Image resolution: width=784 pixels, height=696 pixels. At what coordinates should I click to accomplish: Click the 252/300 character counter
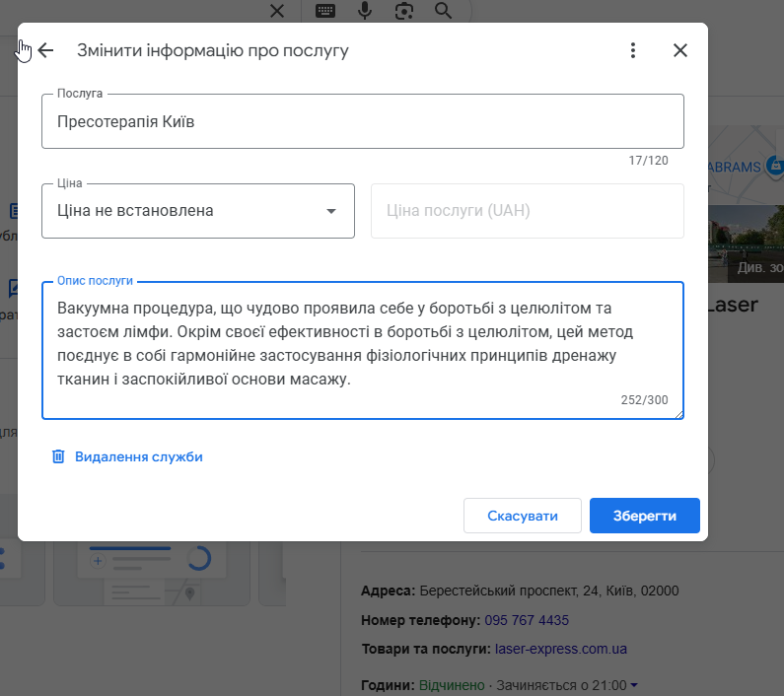pyautogui.click(x=644, y=400)
